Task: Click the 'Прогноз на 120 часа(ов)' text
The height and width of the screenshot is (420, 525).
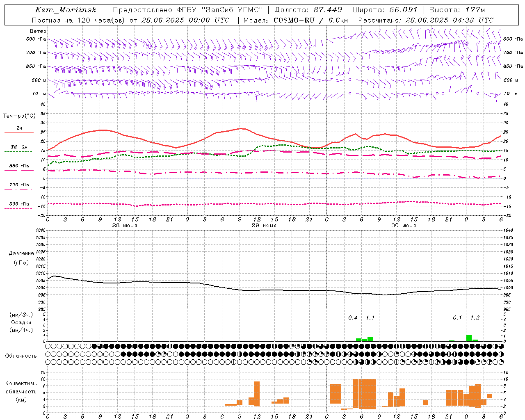Action: 79,20
